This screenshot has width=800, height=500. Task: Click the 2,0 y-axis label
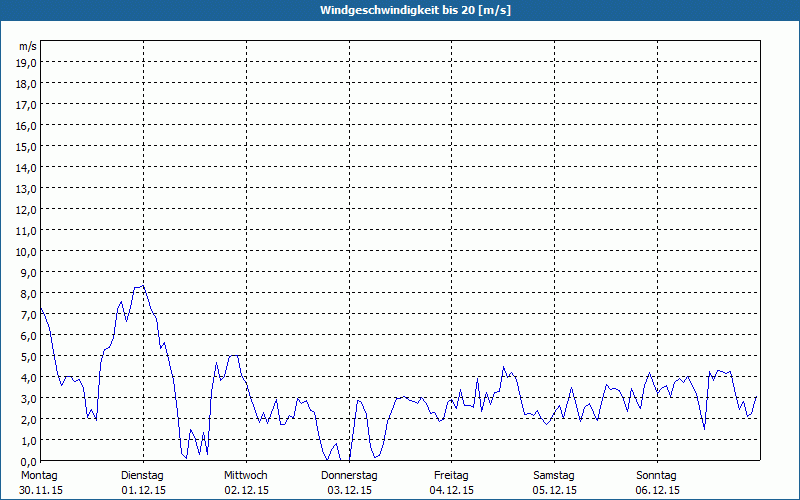(29, 419)
